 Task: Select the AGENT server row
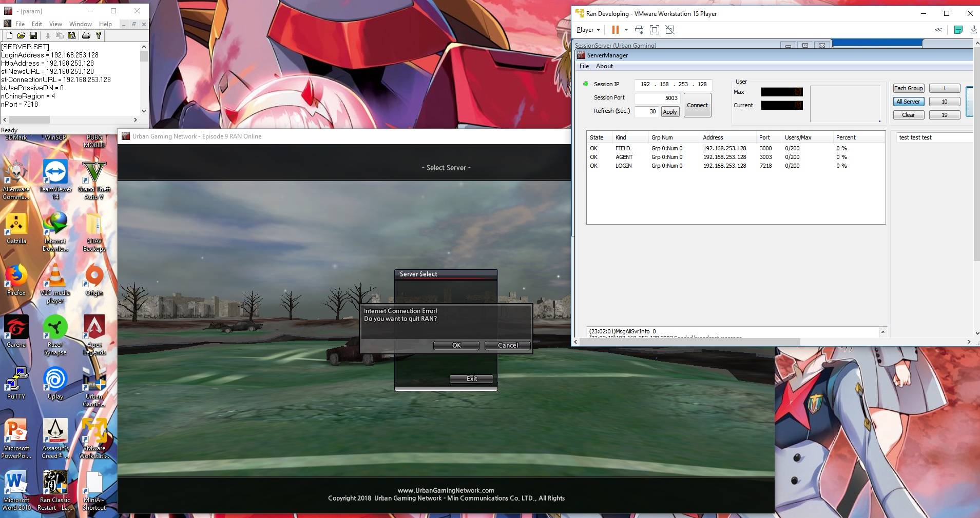(736, 157)
